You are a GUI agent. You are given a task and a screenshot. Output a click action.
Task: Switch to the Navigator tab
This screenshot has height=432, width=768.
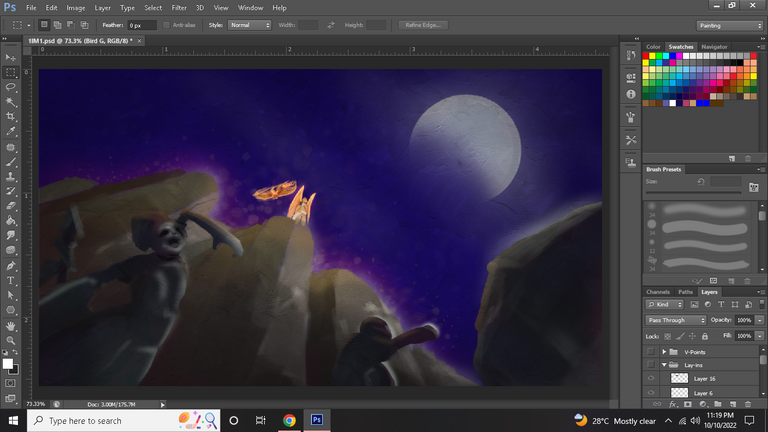click(x=714, y=47)
